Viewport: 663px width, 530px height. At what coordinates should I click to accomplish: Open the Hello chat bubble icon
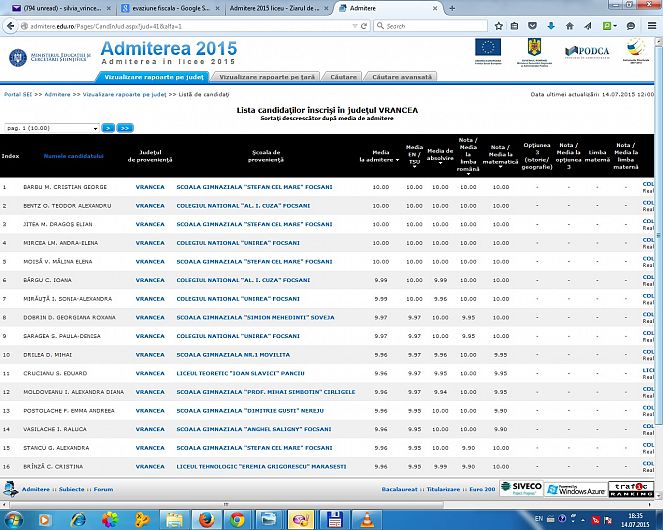coord(631,26)
